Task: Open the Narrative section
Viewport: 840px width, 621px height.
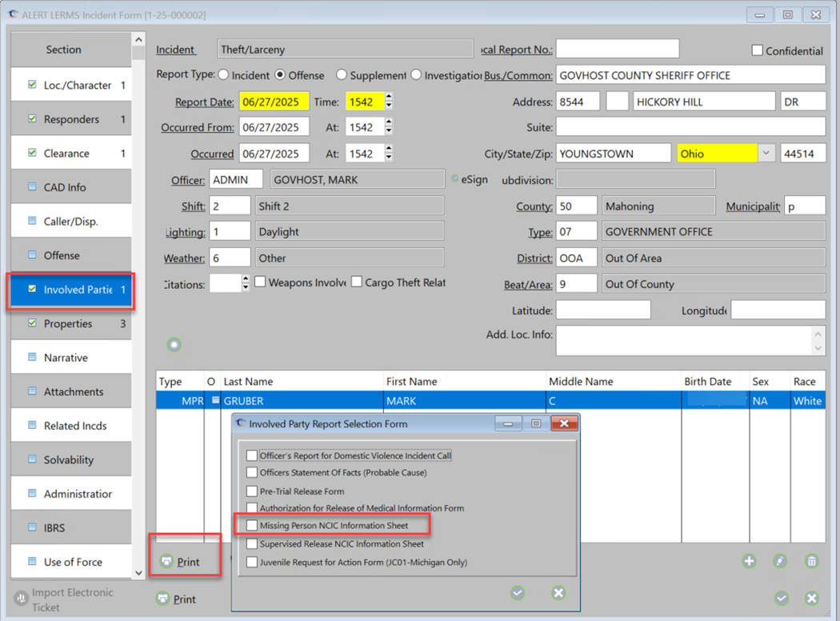Action: [x=66, y=358]
